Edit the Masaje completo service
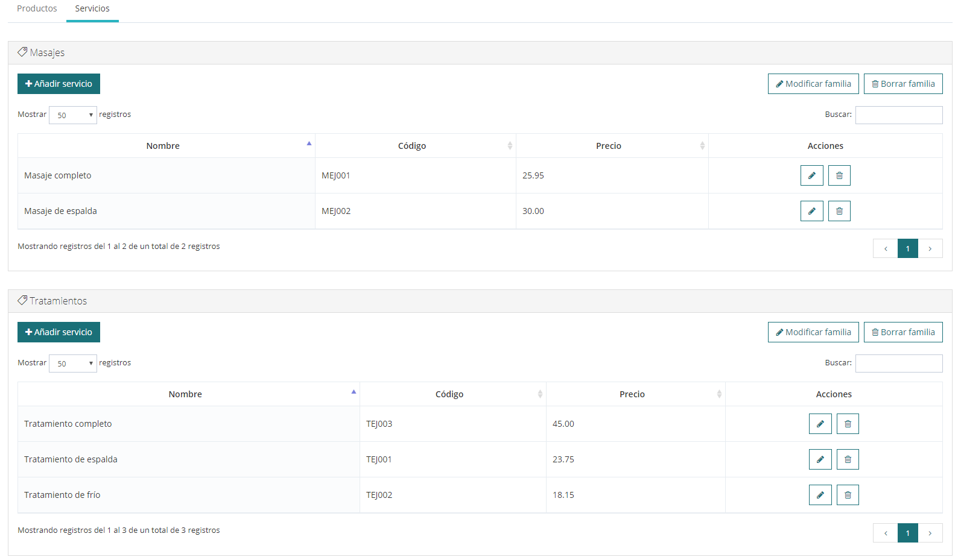 (811, 175)
